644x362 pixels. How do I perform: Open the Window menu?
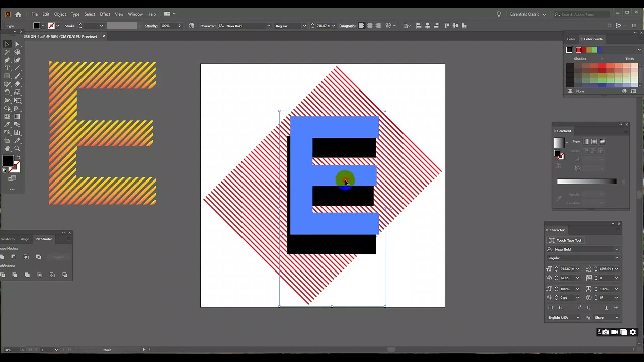click(135, 14)
